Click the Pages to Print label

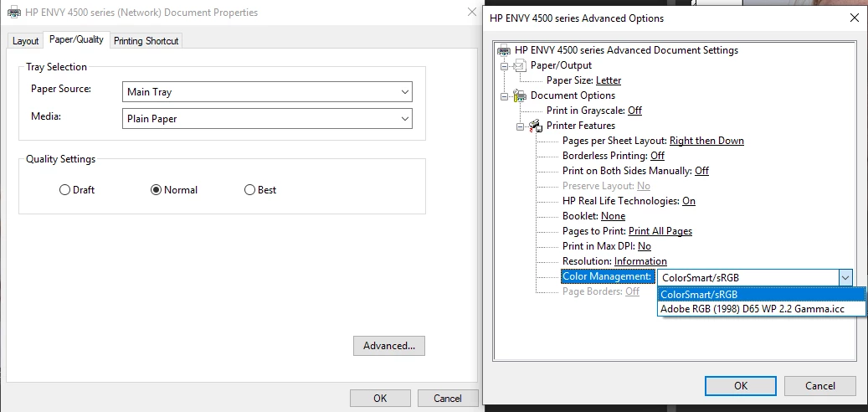pos(594,231)
